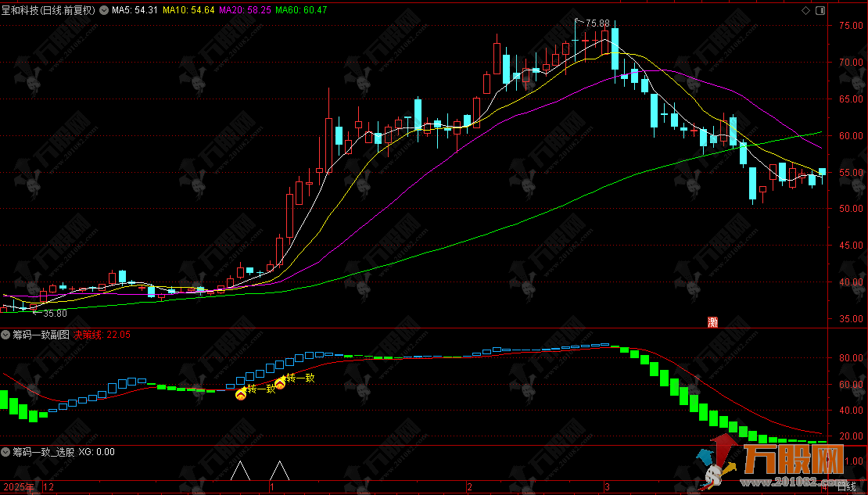Click the square window icon at top right
The image size is (868, 495).
819,10
